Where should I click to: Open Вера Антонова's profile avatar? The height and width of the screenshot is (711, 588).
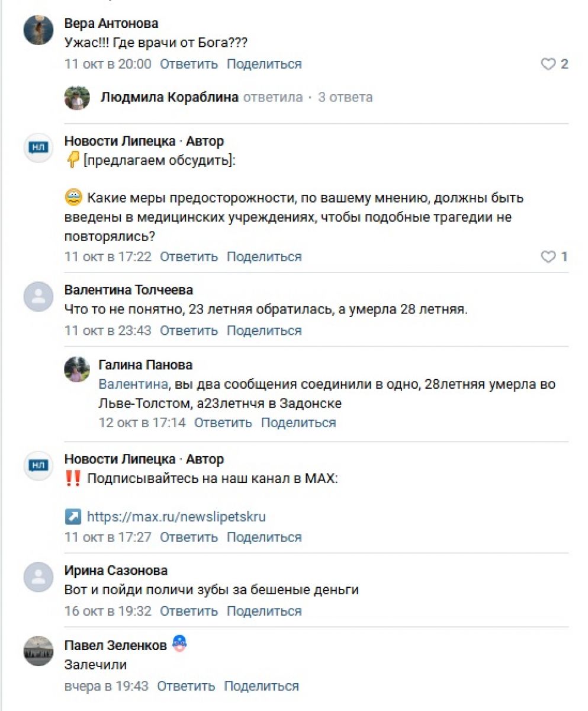click(38, 30)
